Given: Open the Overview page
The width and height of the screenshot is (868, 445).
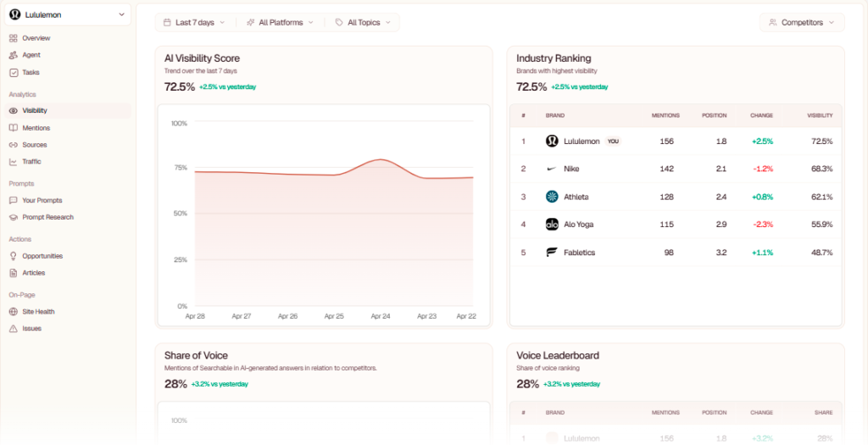Looking at the screenshot, I should pos(36,38).
